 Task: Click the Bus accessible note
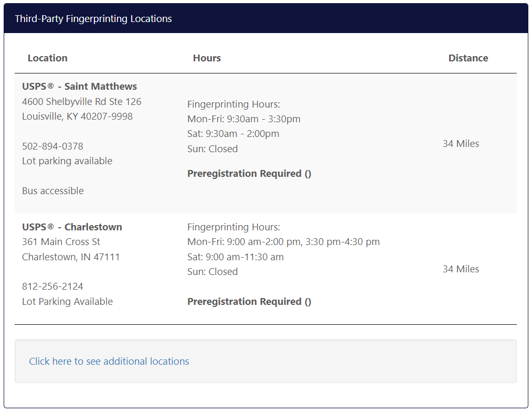pyautogui.click(x=53, y=191)
